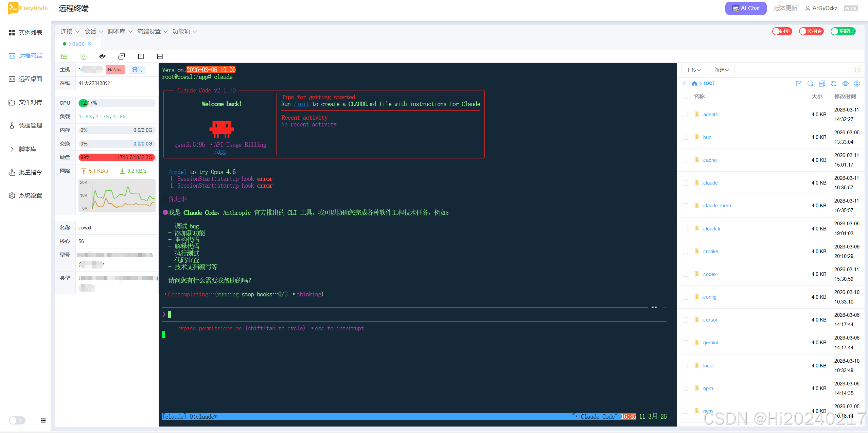Click the file panel settings gear
Viewport: 868px width, 433px height.
(857, 84)
